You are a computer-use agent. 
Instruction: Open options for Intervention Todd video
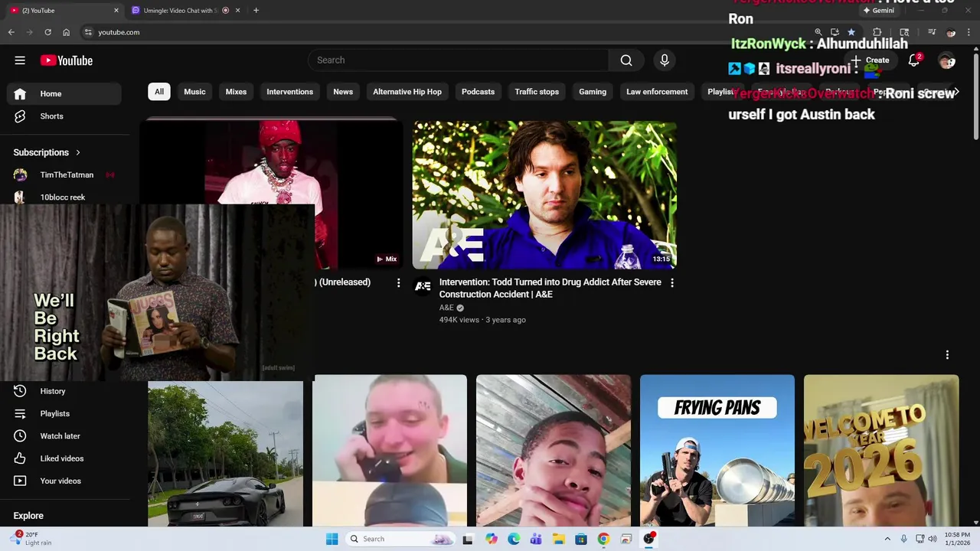[x=672, y=283]
